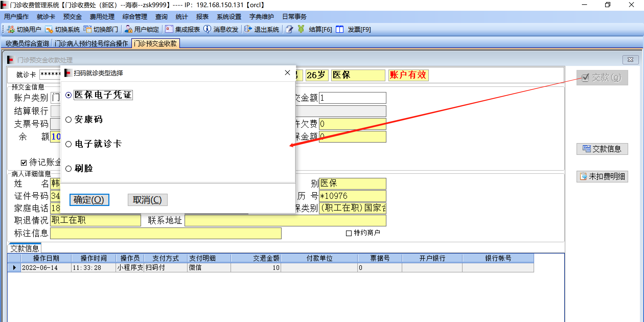Click the Switch System (切换系统) toolbar icon
The image size is (644, 322).
[49, 29]
